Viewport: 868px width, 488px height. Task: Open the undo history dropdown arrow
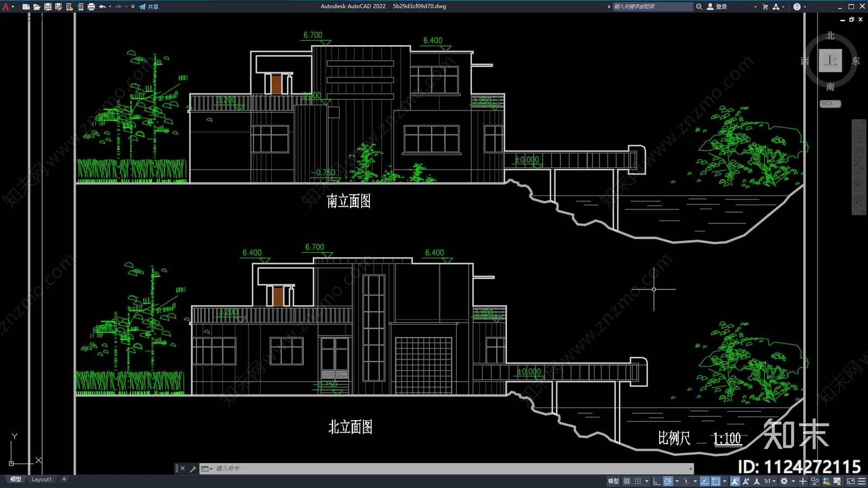pos(110,7)
